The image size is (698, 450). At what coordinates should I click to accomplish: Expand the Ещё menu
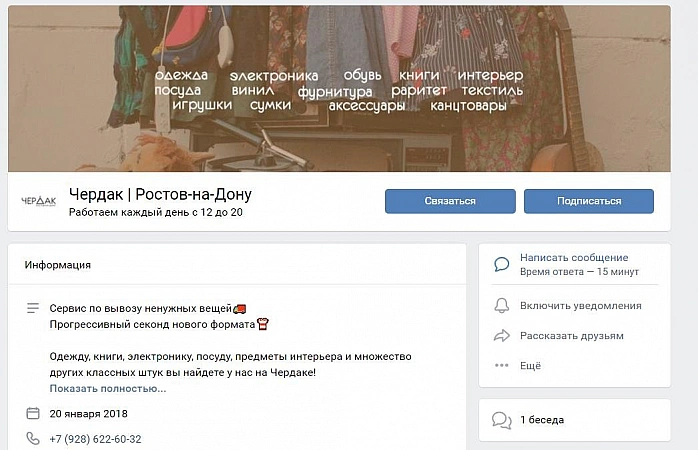(x=530, y=365)
